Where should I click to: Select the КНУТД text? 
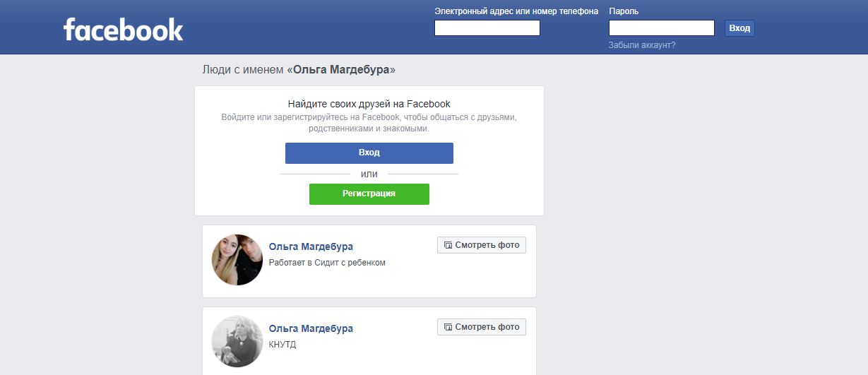click(x=283, y=345)
